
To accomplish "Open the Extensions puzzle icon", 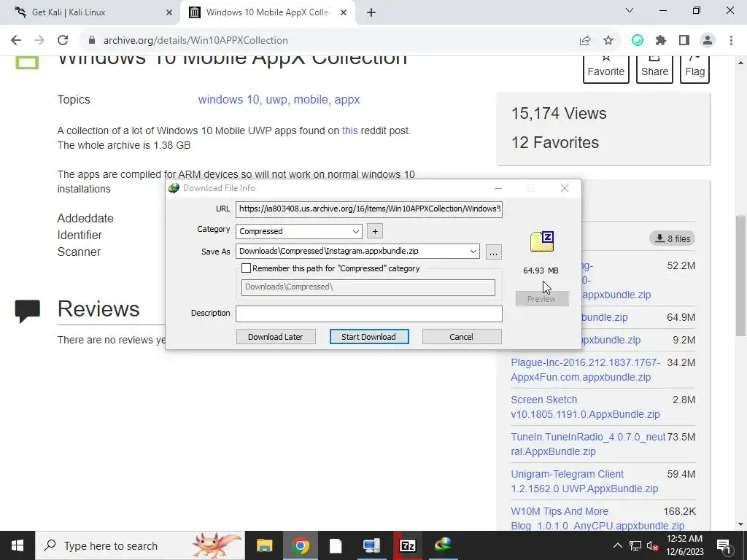I will click(x=661, y=41).
